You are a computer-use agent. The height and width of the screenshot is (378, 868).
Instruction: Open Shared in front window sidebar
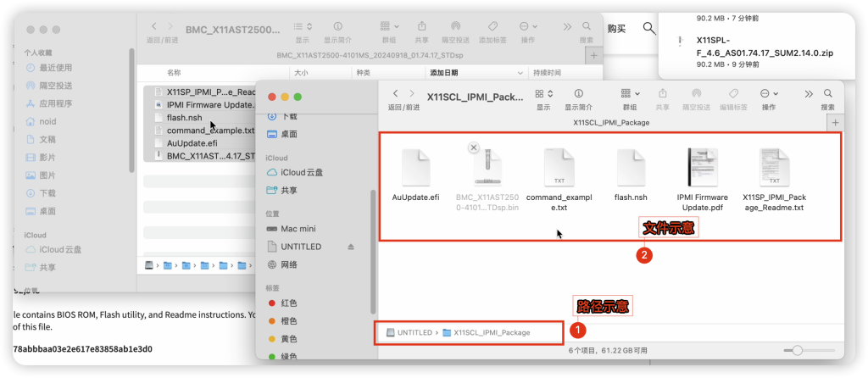point(281,190)
